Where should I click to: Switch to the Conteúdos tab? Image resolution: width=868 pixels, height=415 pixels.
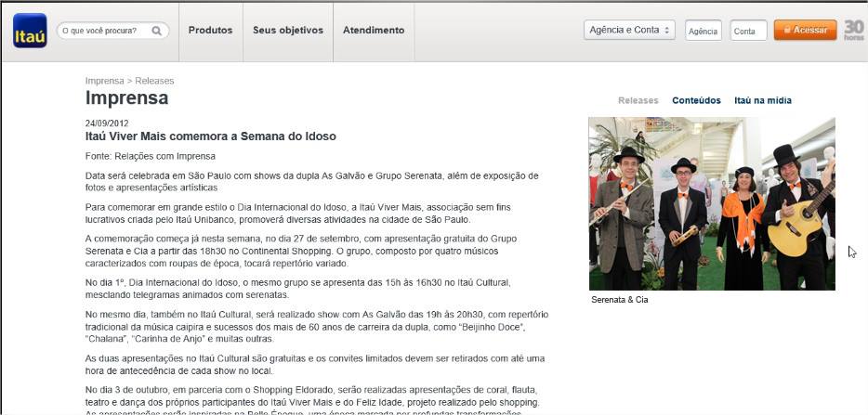coord(696,100)
